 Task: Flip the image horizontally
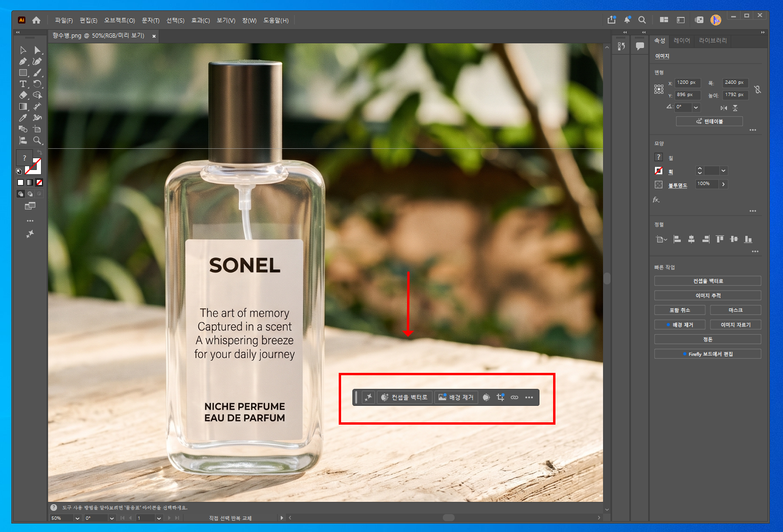(724, 108)
